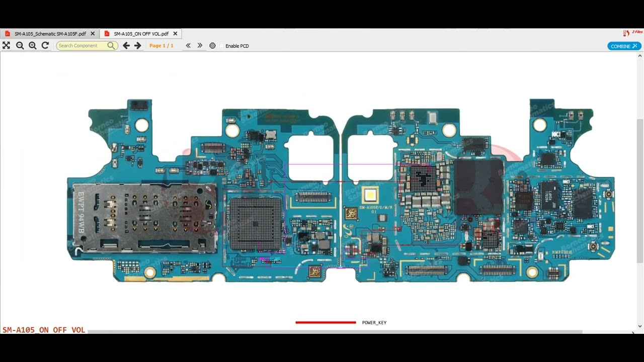Click the 2 Files label
Screen dimensions: 644x362
pos(636,32)
